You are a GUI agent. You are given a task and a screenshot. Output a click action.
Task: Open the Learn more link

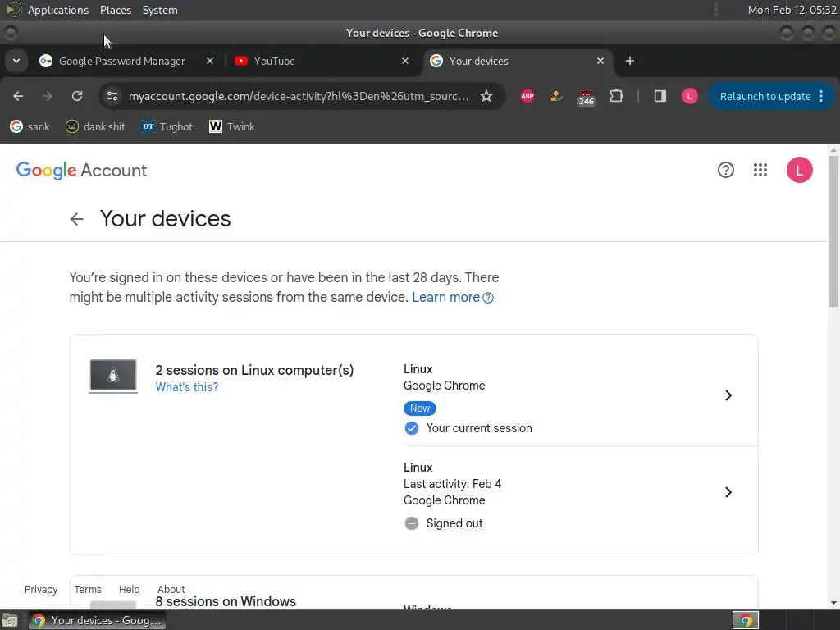tap(452, 297)
